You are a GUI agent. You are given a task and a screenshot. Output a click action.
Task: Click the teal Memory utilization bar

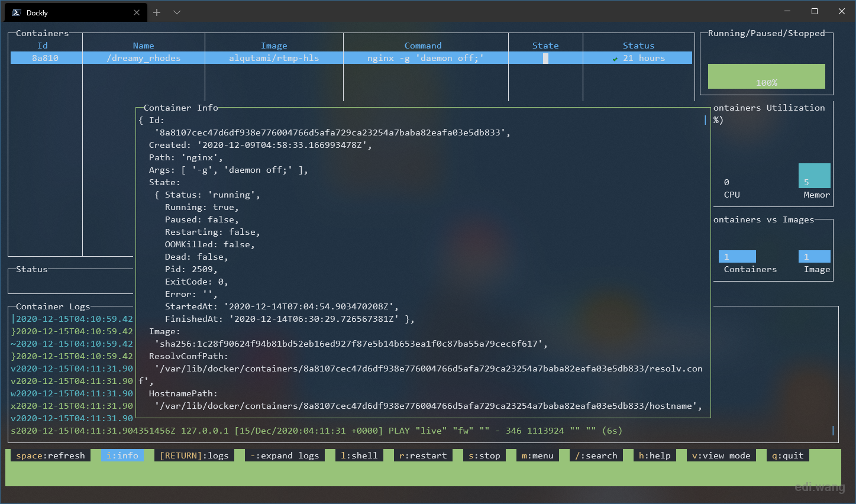click(815, 176)
